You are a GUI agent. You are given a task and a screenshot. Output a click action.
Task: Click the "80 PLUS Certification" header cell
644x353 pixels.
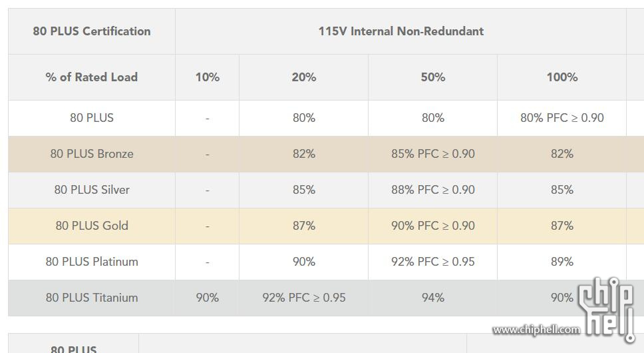click(x=92, y=31)
